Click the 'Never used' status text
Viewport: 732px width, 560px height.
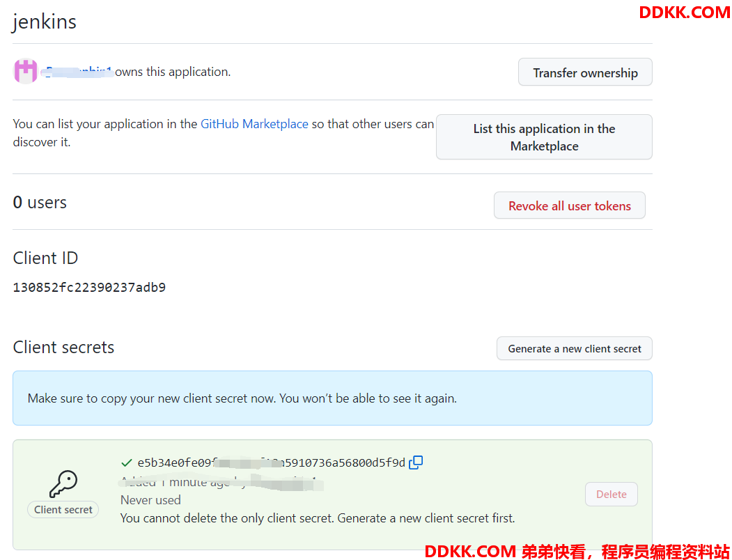click(150, 499)
